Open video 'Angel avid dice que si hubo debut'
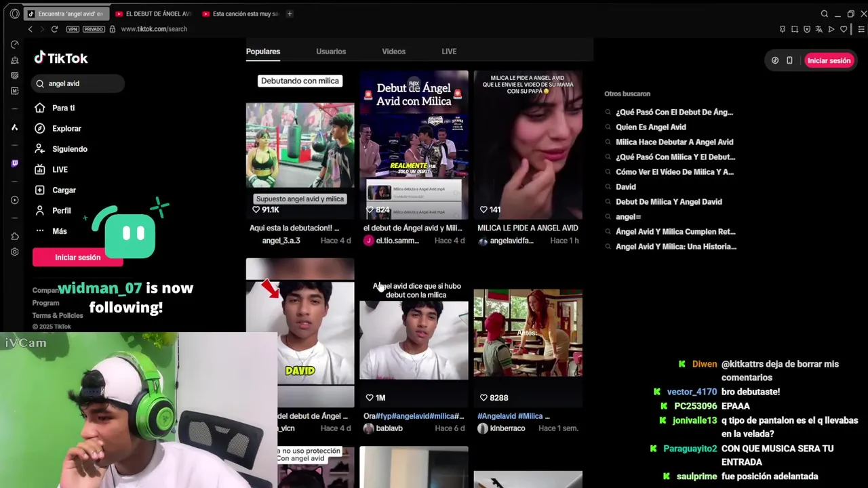Viewport: 868px width, 488px height. click(414, 332)
